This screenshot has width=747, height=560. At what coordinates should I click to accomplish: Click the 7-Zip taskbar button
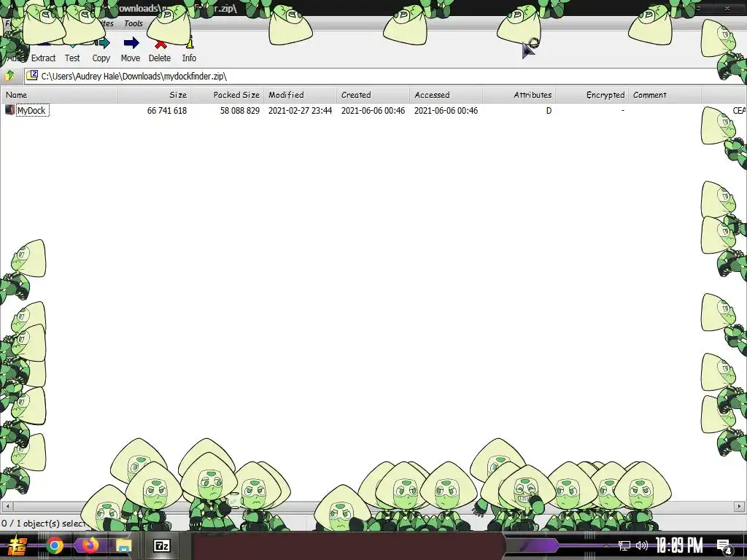pyautogui.click(x=161, y=545)
